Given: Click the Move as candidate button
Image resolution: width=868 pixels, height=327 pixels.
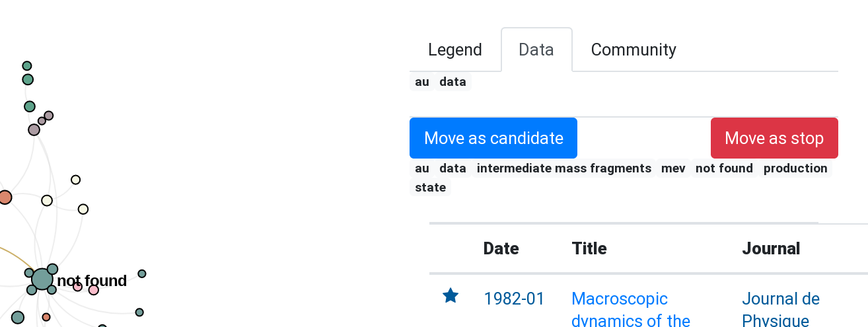Looking at the screenshot, I should coord(493,138).
